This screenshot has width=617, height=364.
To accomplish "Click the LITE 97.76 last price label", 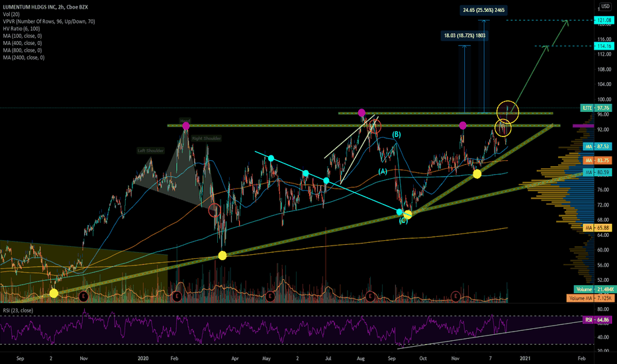I will [596, 108].
